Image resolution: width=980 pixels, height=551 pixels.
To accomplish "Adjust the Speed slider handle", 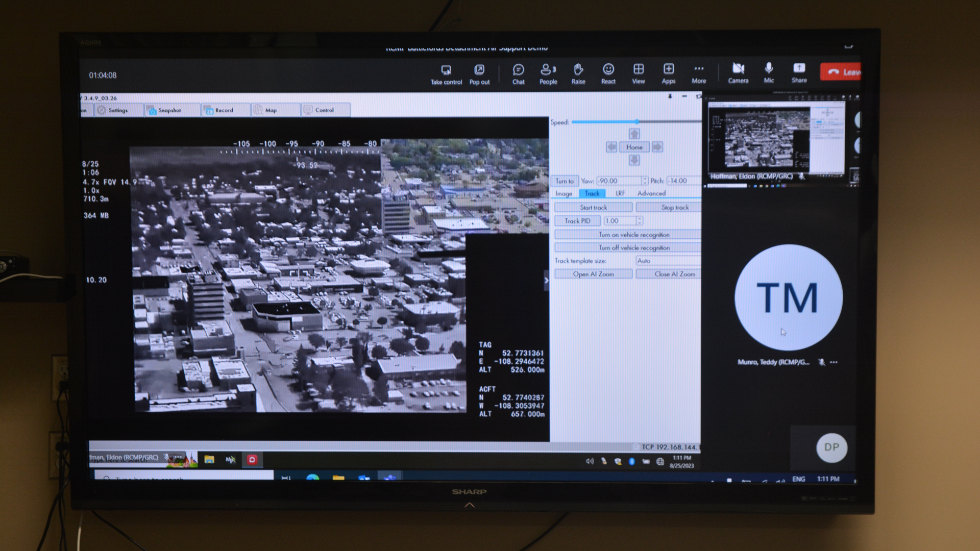I will point(636,122).
